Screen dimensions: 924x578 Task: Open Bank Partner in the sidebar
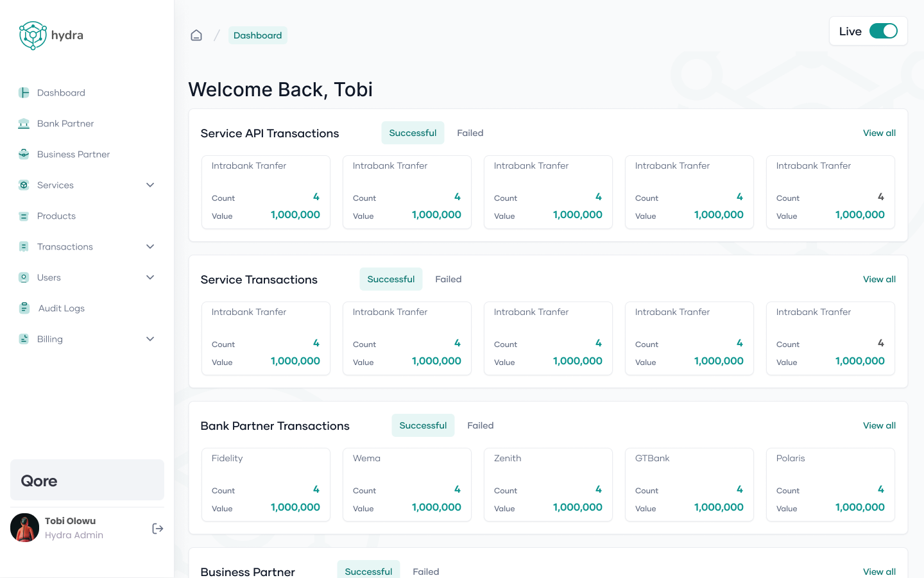(x=65, y=123)
